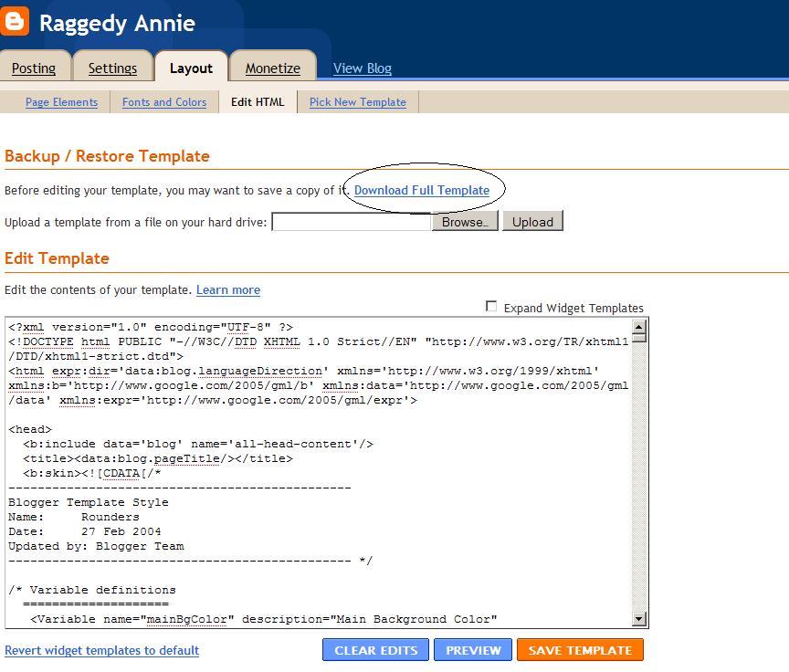
Task: Click 'Date: 27 Feb 2004' code line
Action: pos(85,531)
